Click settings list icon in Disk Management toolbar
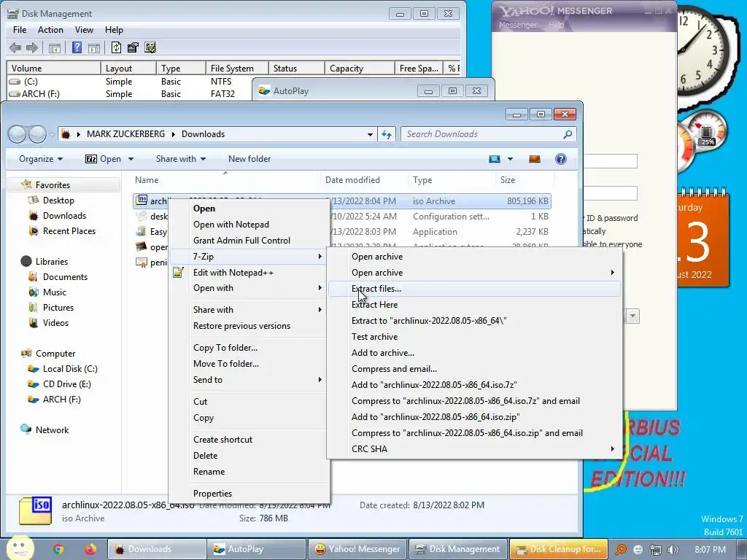This screenshot has width=747, height=560. point(150,47)
